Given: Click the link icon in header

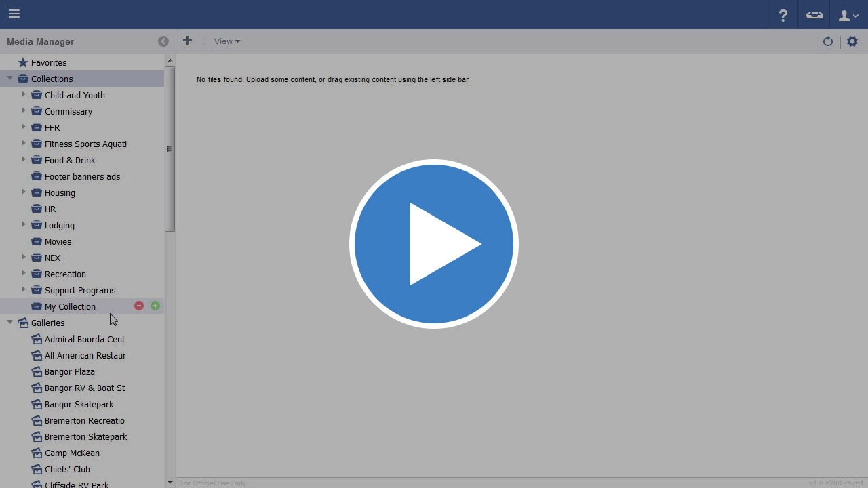Looking at the screenshot, I should [x=814, y=15].
